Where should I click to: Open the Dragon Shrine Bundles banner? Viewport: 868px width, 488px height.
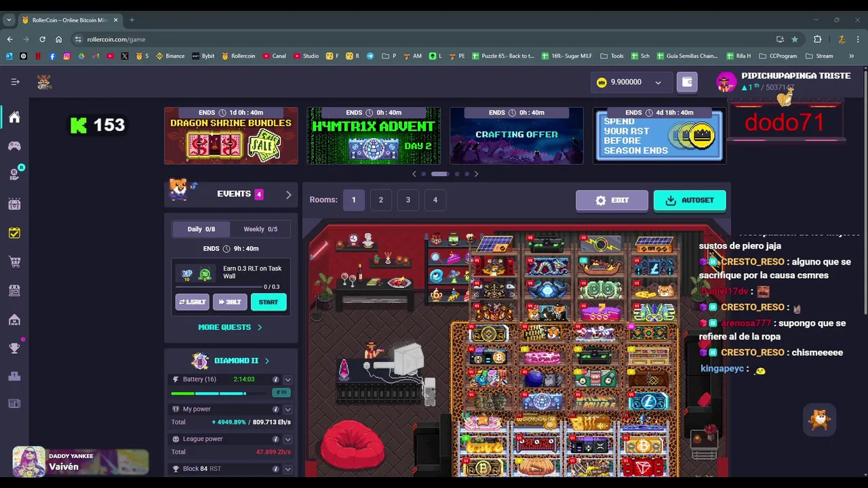coord(231,136)
